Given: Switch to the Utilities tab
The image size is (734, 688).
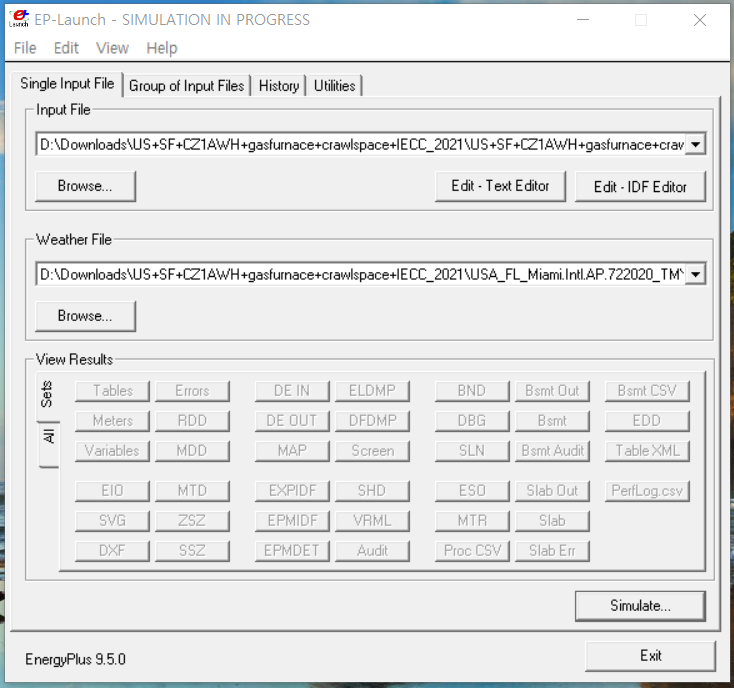Looking at the screenshot, I should pos(335,86).
